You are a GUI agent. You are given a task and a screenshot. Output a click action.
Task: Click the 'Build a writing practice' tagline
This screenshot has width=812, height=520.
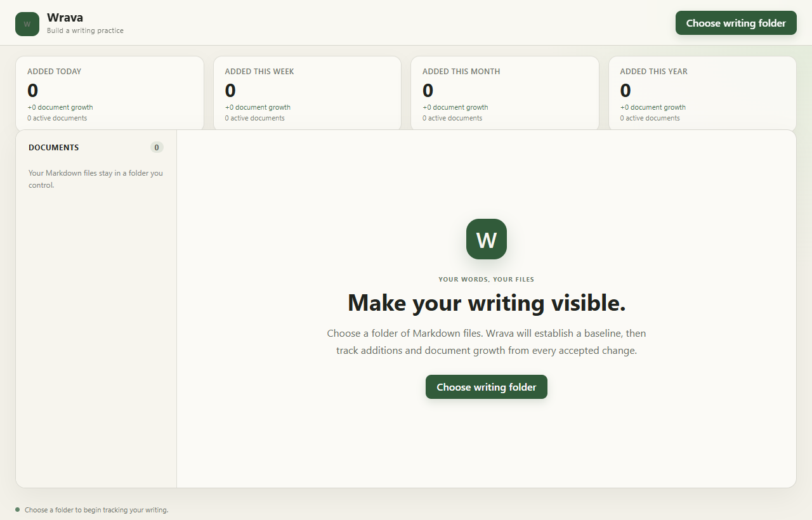tap(85, 30)
